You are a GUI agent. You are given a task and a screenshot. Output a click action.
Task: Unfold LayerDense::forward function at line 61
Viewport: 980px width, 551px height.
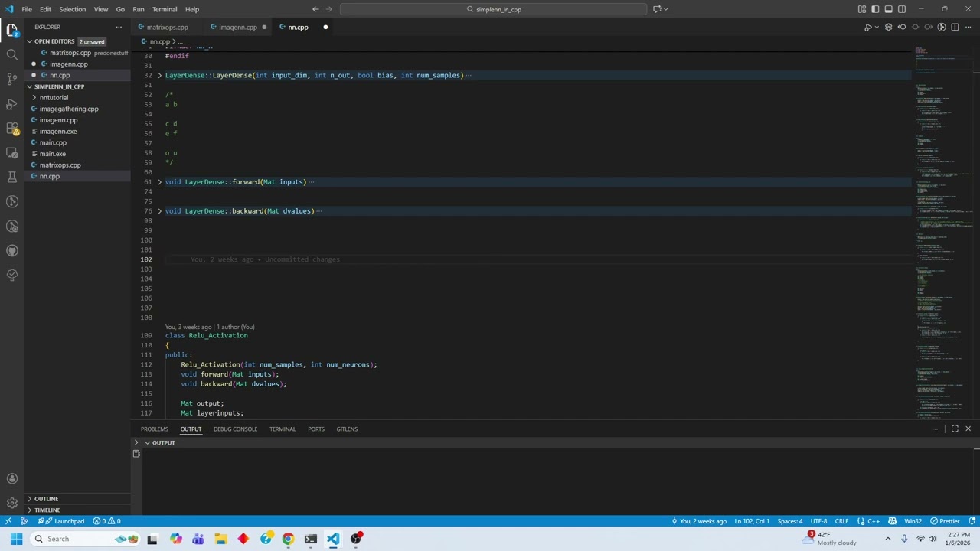pos(160,181)
